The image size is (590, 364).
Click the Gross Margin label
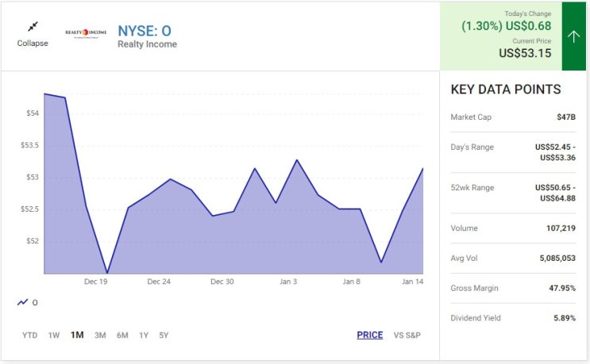(475, 288)
